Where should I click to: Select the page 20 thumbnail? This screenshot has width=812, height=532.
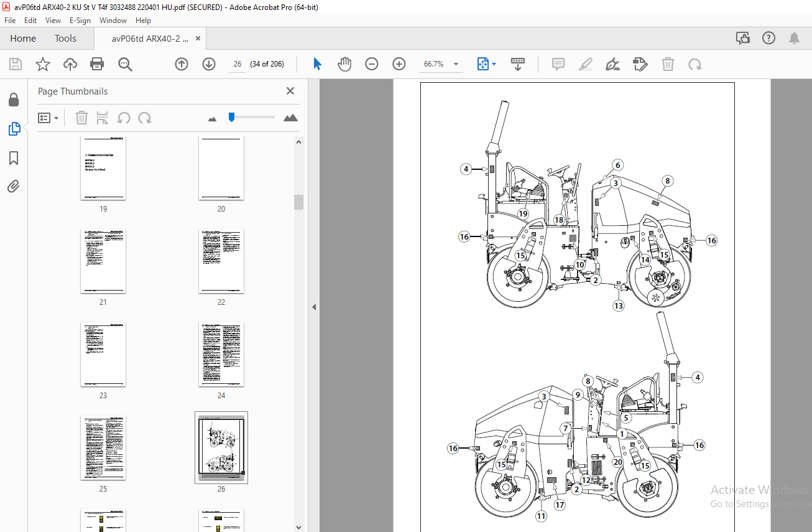click(x=221, y=168)
